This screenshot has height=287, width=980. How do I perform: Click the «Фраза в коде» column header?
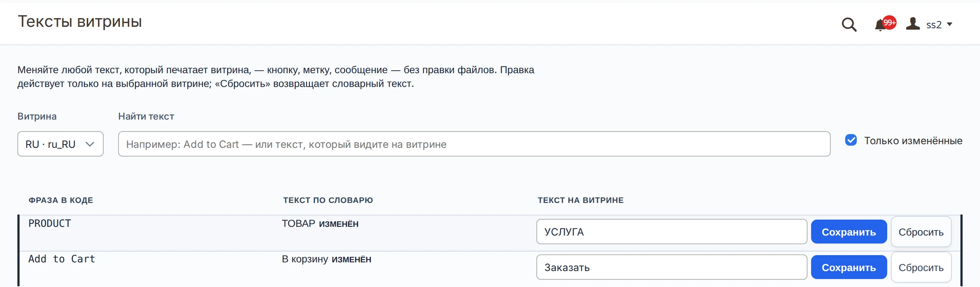pos(61,200)
